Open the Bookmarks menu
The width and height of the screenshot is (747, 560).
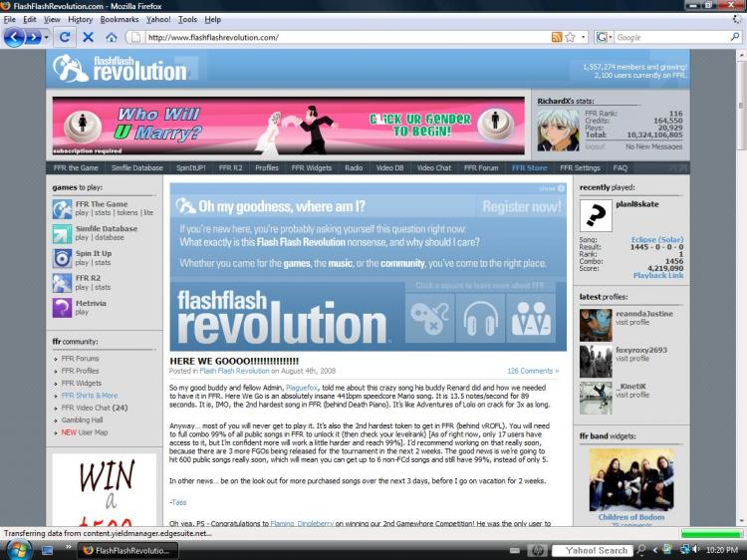[120, 20]
